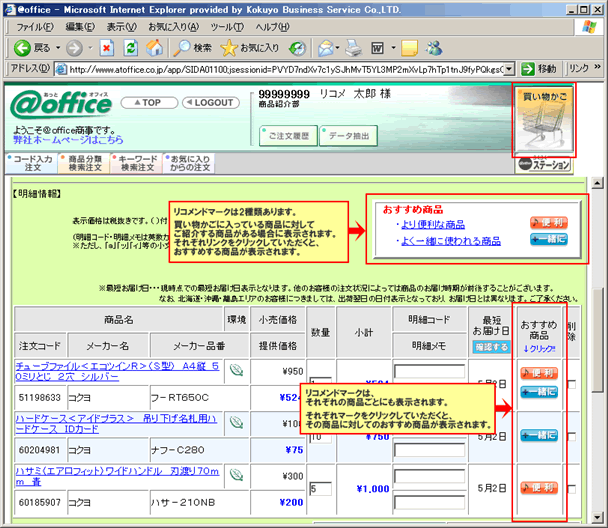Stop page loading with red X icon
The height and width of the screenshot is (528, 608).
point(107,48)
